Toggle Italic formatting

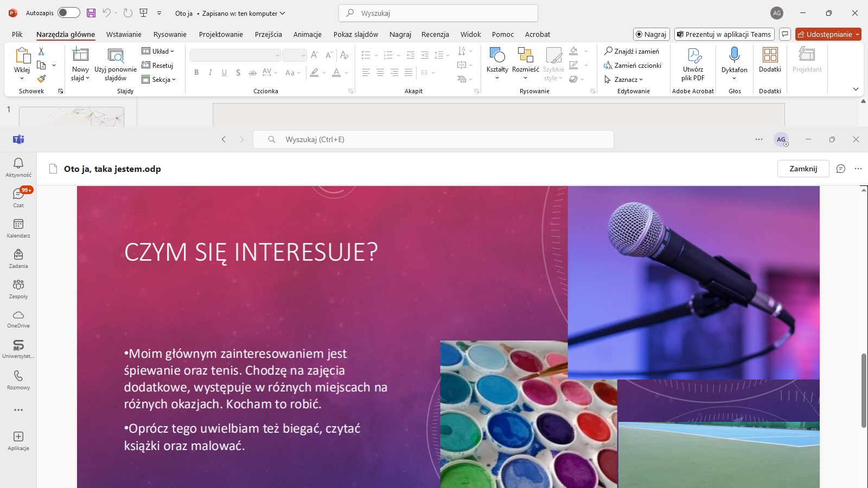(x=210, y=72)
